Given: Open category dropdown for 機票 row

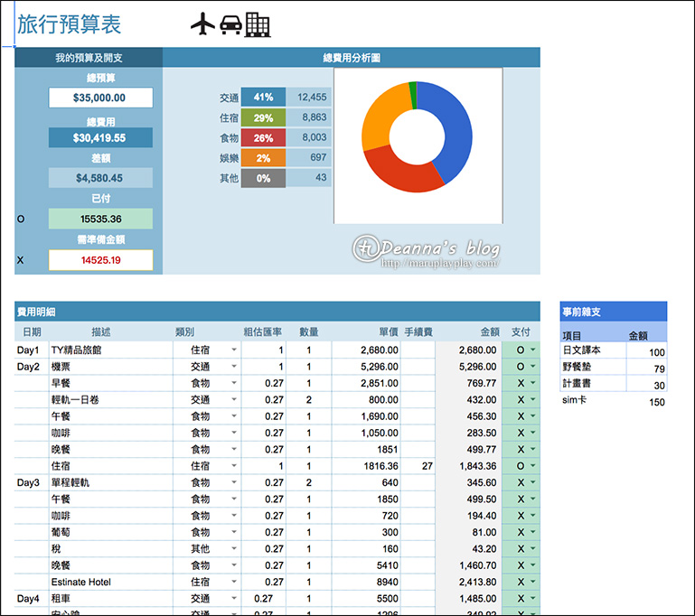Looking at the screenshot, I should [233, 367].
